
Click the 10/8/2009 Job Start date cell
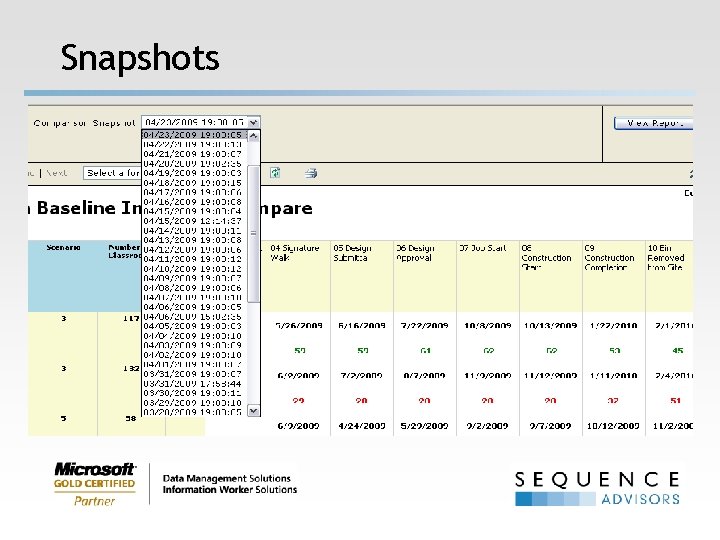[x=488, y=326]
